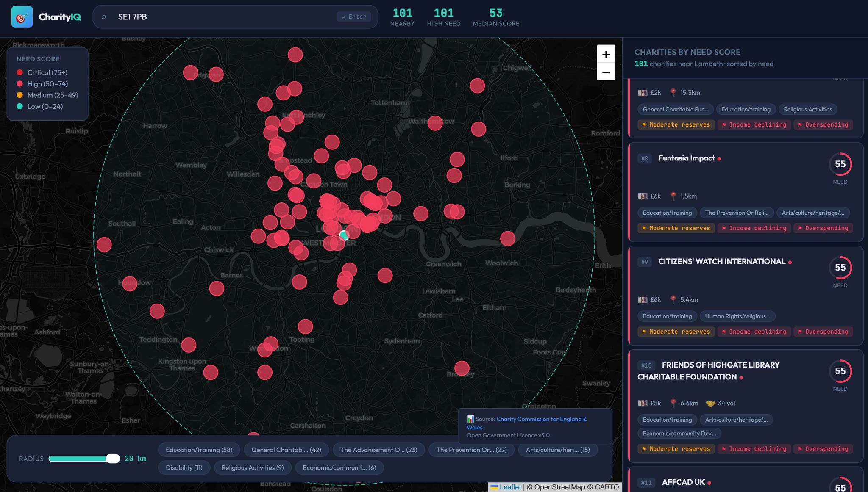Click the search magnifier icon
This screenshot has width=868, height=492.
pyautogui.click(x=104, y=17)
